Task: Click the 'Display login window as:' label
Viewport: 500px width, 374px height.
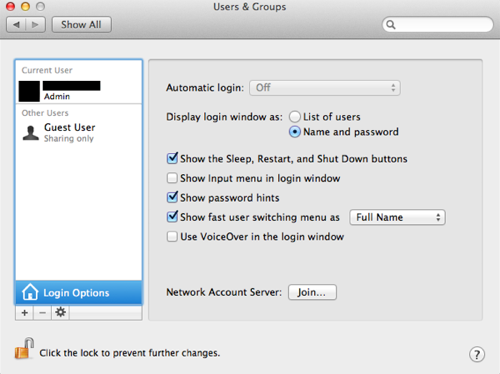Action: pos(224,117)
